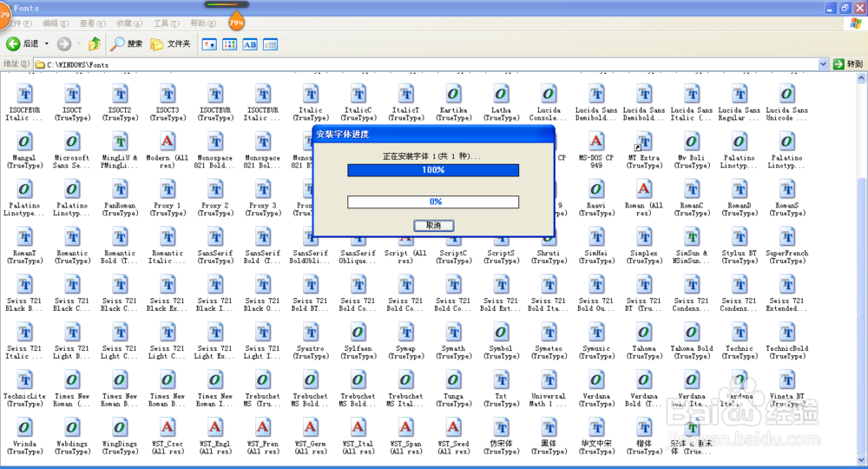Click the 0% second progress bar

(x=433, y=201)
